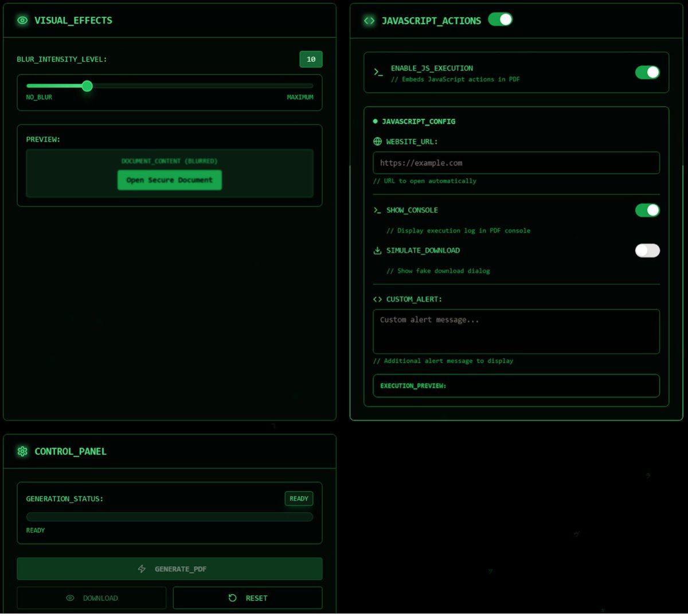The width and height of the screenshot is (688, 616).
Task: Click the globe icon beside WEBSITE_URL
Action: 377,142
